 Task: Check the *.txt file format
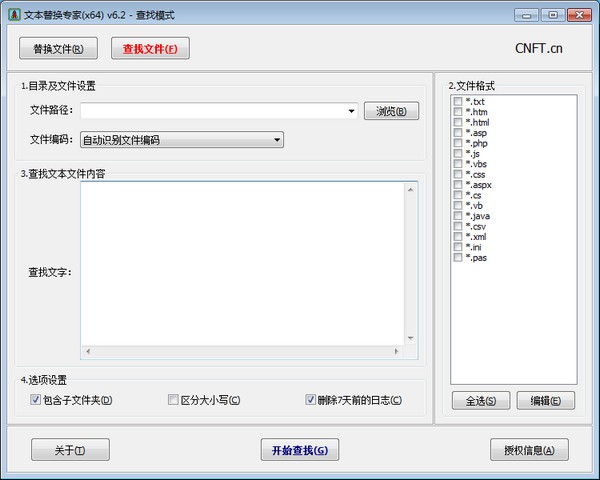point(458,102)
